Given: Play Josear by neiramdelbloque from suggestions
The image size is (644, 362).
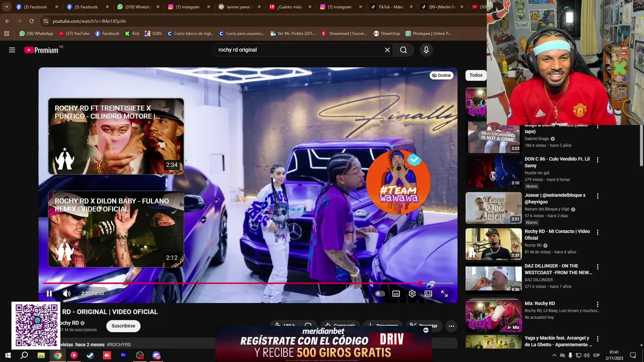Looking at the screenshot, I should [494, 208].
